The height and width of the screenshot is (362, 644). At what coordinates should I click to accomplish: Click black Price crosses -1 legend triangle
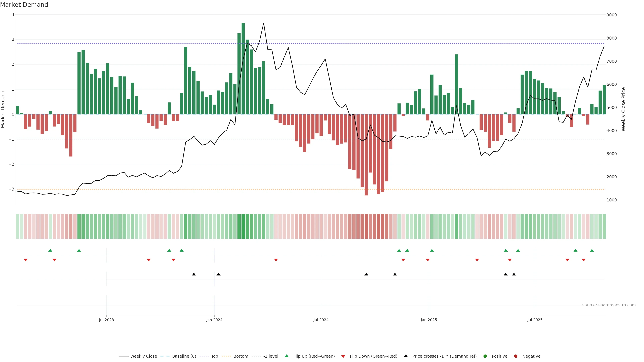[406, 356]
